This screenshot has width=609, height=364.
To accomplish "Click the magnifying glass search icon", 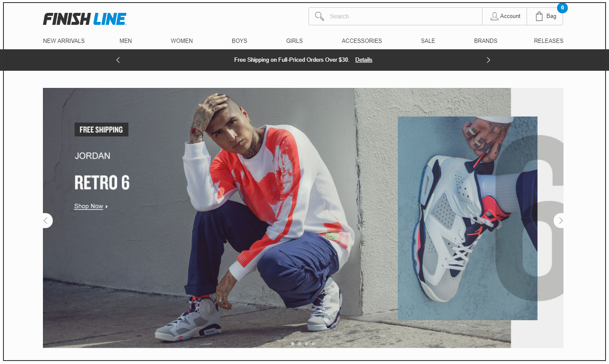I will click(319, 16).
